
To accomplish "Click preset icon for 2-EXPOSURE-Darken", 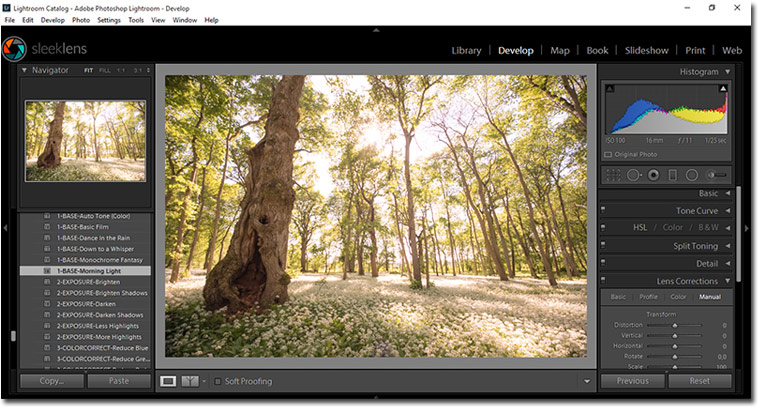I will (x=47, y=304).
